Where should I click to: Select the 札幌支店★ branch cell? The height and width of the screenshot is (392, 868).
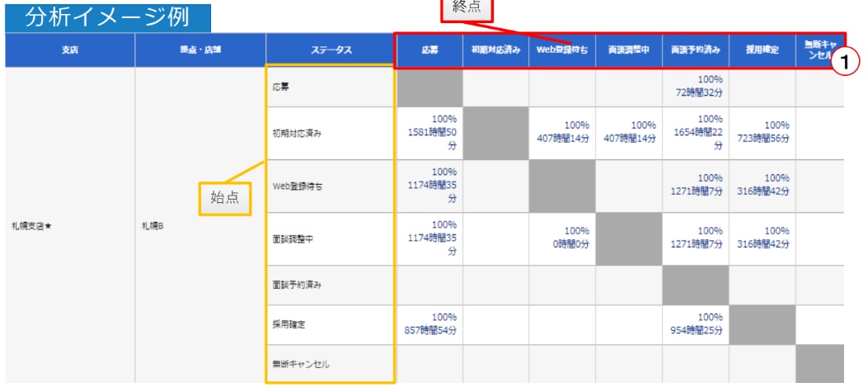coord(34,225)
